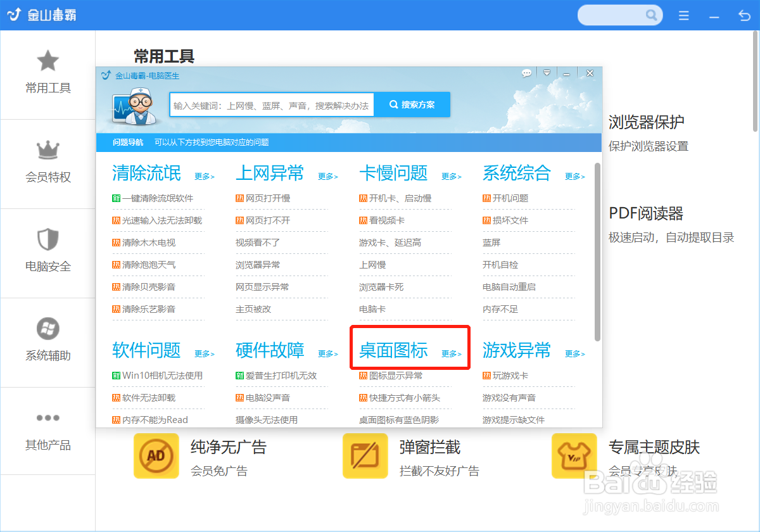Select 网页打开慢 entry

click(268, 198)
